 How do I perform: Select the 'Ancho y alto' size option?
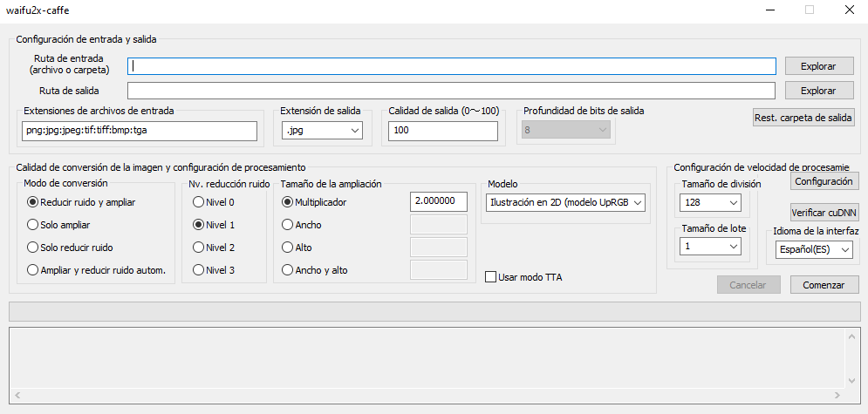[x=314, y=269]
